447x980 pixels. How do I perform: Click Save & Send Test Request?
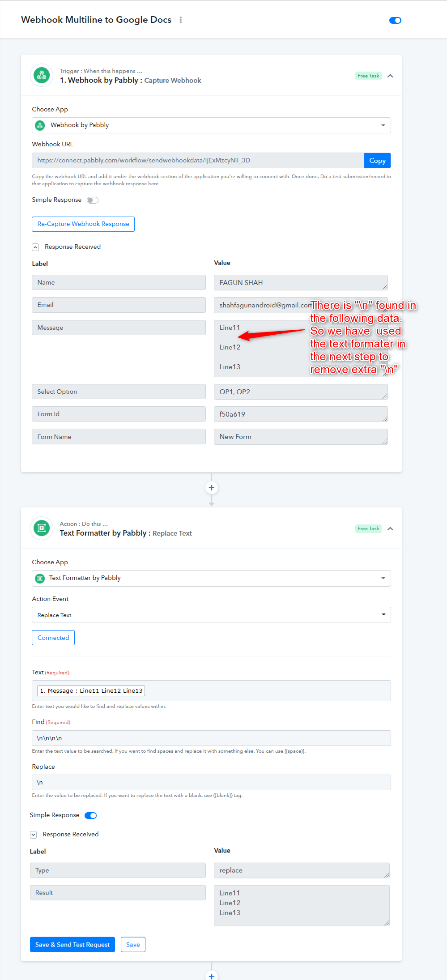[x=72, y=945]
